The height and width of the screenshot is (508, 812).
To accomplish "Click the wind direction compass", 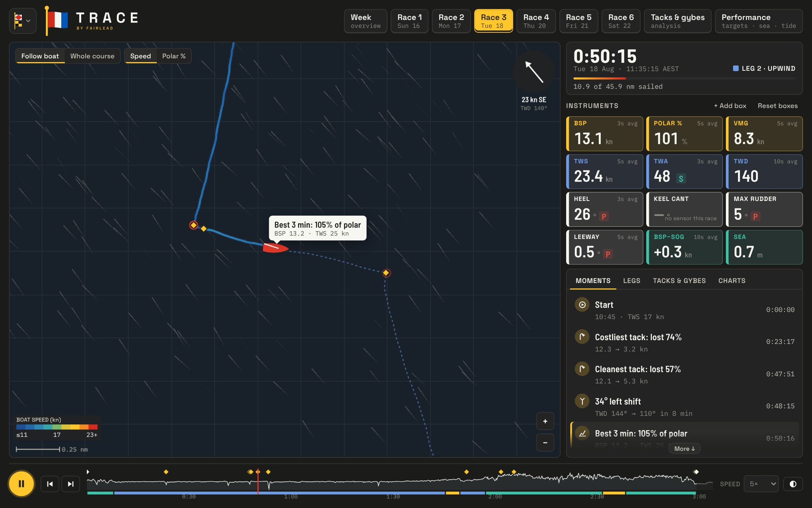I will point(534,71).
